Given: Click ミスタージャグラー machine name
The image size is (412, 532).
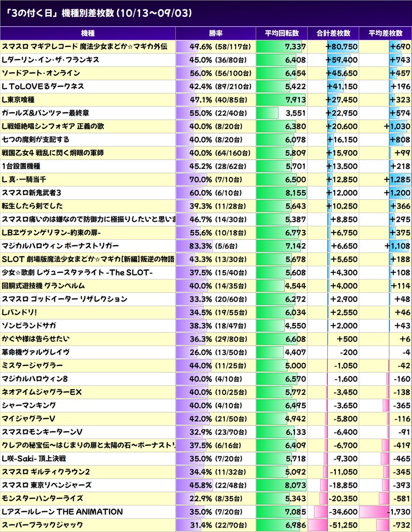Looking at the screenshot, I should 32,366.
